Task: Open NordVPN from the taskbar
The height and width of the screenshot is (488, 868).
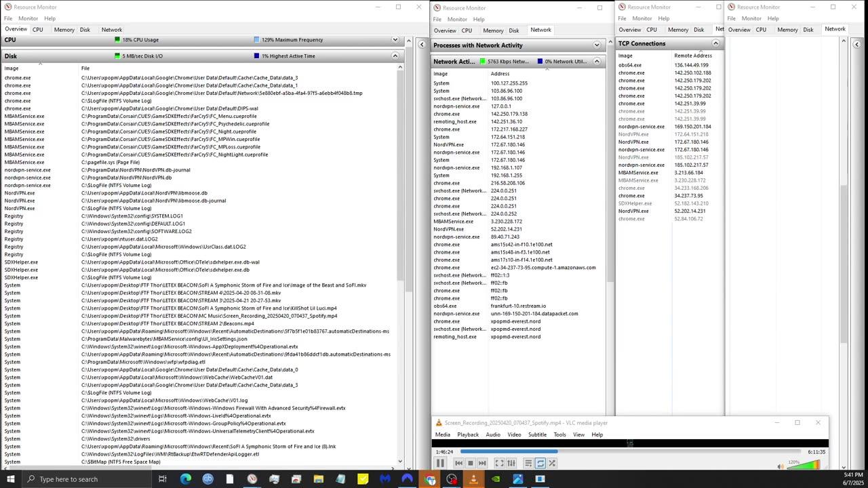Action: pyautogui.click(x=408, y=479)
